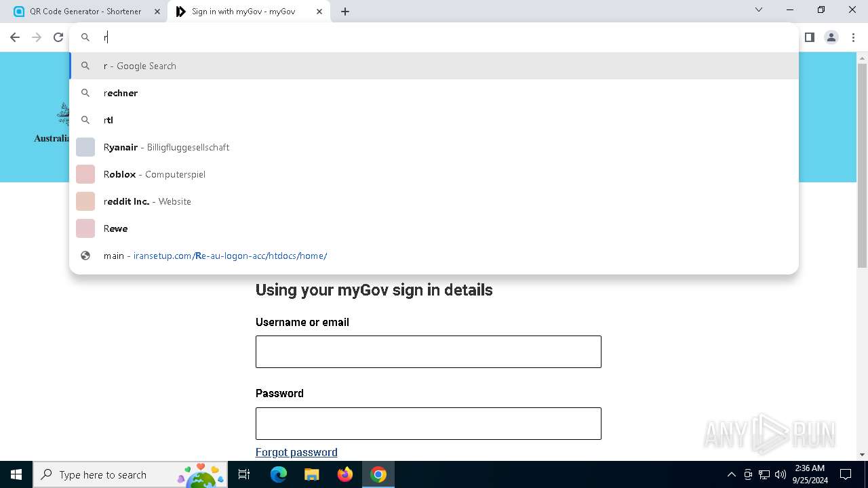The height and width of the screenshot is (488, 868).
Task: Open the Windows Start menu
Action: 16,474
